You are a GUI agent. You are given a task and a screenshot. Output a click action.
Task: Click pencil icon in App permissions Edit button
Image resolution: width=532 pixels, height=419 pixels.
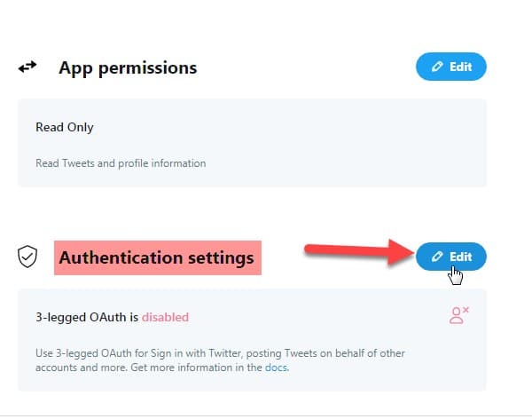pyautogui.click(x=436, y=67)
